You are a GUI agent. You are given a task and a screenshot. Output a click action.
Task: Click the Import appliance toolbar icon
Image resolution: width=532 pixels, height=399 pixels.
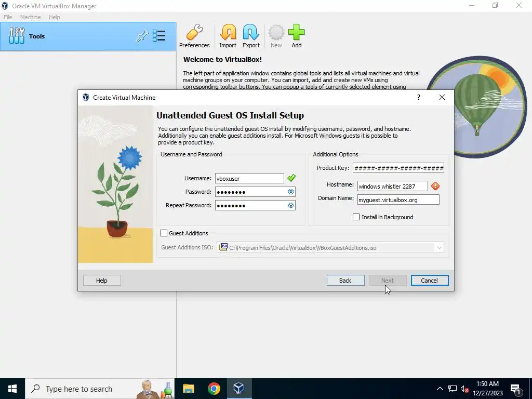(228, 36)
